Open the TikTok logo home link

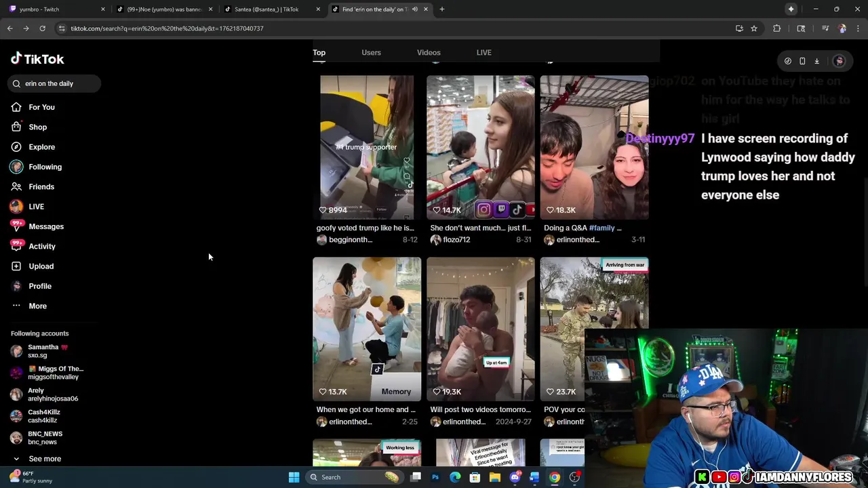[37, 59]
